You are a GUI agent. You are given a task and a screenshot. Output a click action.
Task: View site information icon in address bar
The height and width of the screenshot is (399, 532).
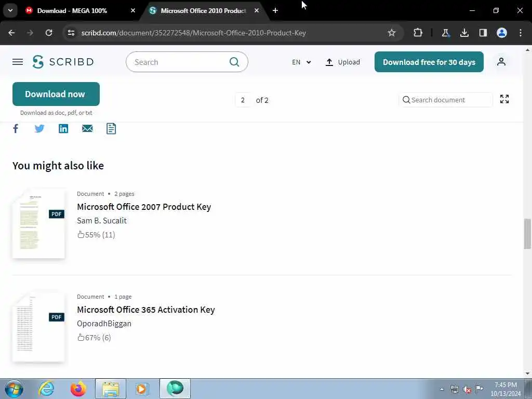pos(71,33)
